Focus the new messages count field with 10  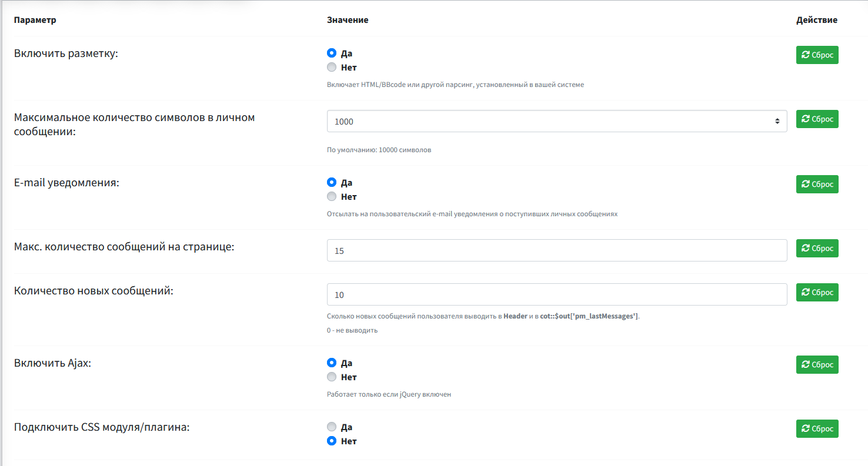point(556,294)
